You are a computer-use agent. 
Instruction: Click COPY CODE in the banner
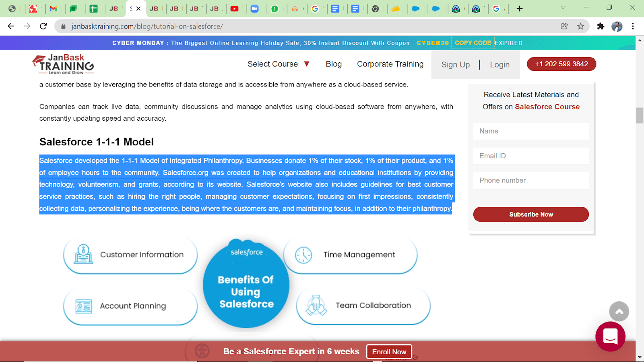473,43
